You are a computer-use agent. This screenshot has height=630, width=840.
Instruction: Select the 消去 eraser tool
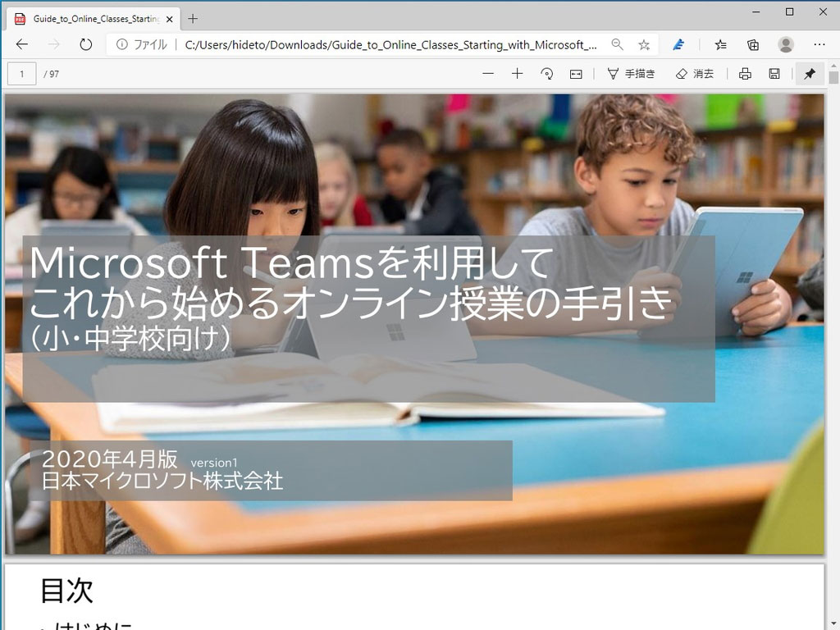pos(693,74)
